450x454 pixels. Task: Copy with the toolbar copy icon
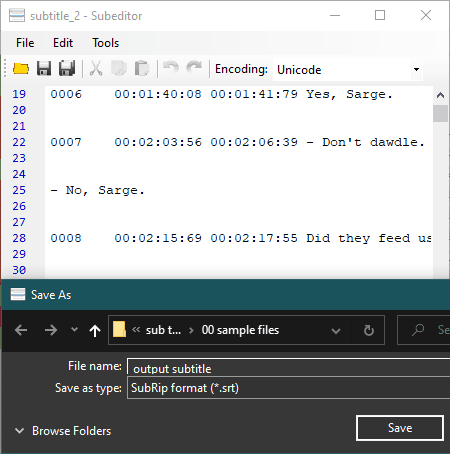coord(119,69)
